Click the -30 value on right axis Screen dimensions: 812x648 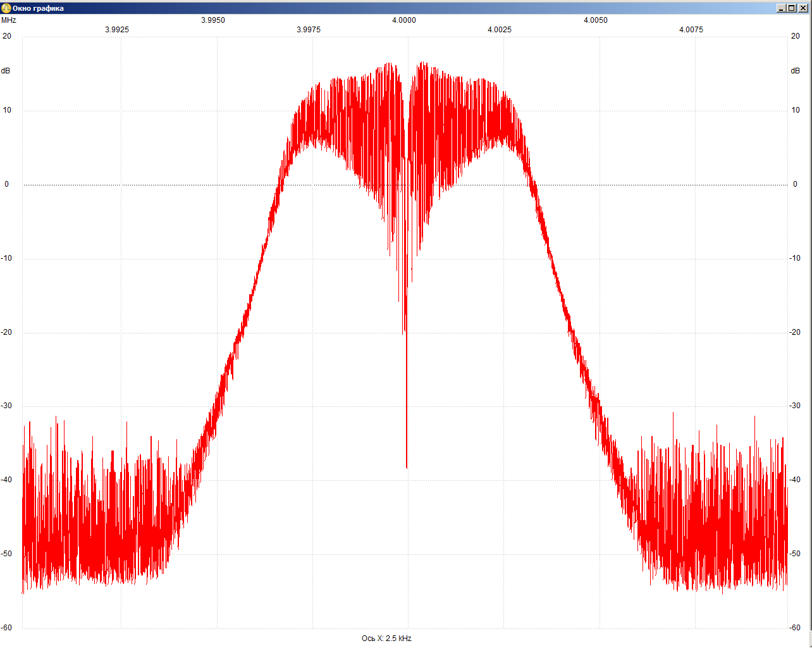795,406
